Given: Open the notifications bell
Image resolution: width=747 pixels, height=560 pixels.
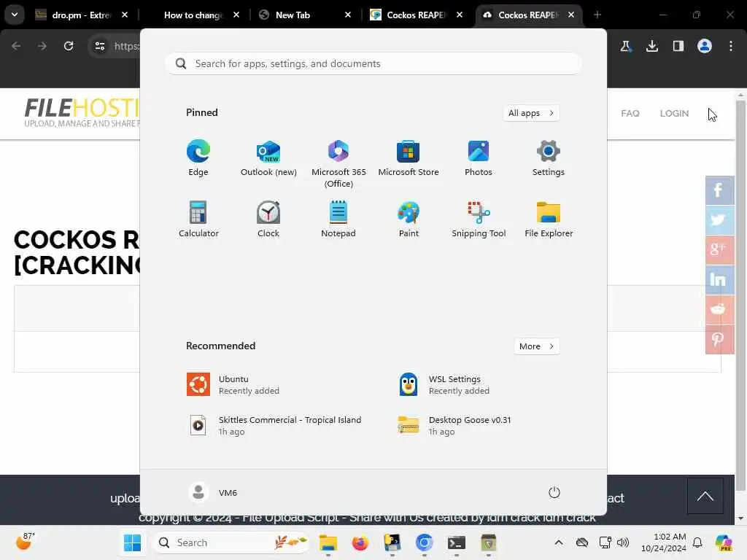Looking at the screenshot, I should [x=697, y=542].
